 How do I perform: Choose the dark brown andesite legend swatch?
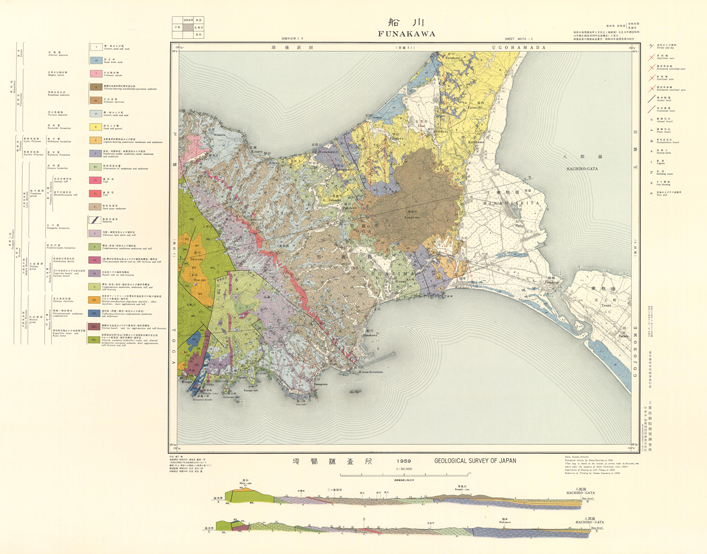[x=95, y=87]
